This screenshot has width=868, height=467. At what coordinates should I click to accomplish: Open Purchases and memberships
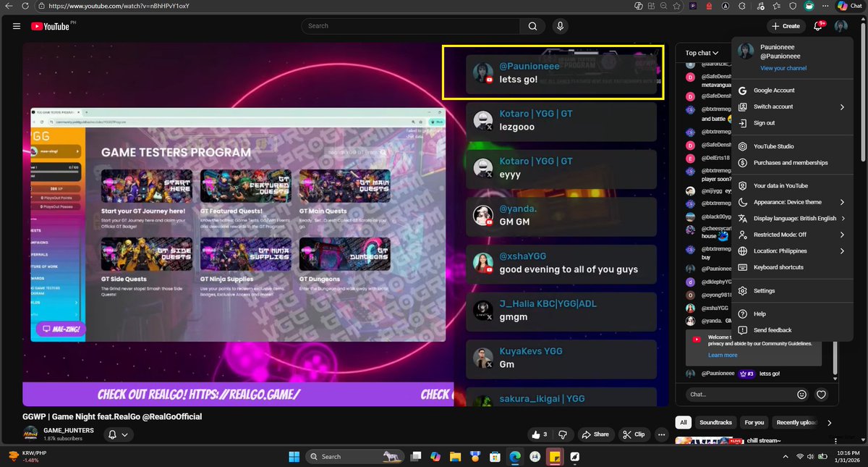[791, 163]
